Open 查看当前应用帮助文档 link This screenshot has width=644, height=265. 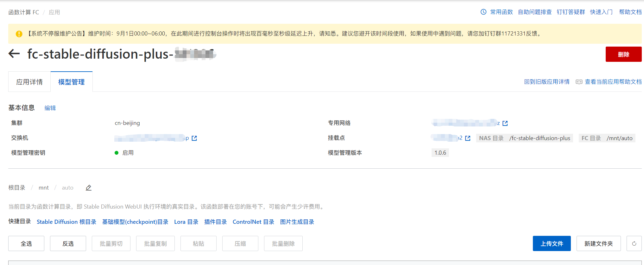click(613, 82)
